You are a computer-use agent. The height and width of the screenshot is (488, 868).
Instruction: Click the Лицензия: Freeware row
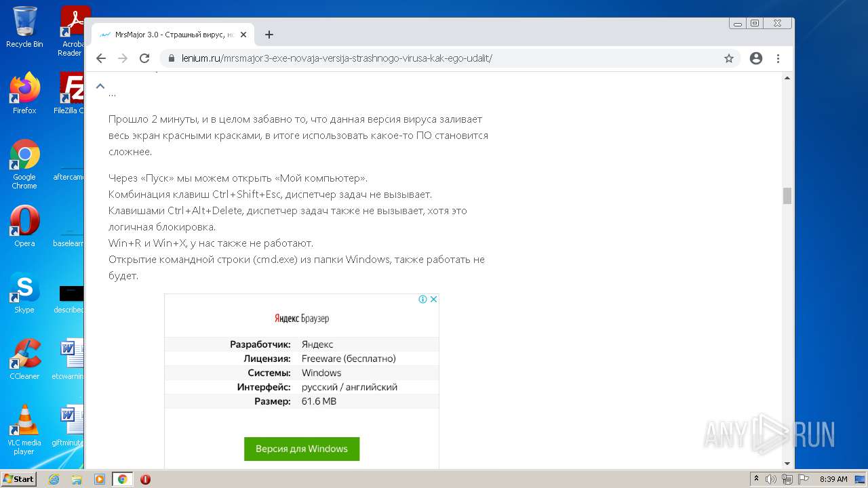pyautogui.click(x=302, y=359)
